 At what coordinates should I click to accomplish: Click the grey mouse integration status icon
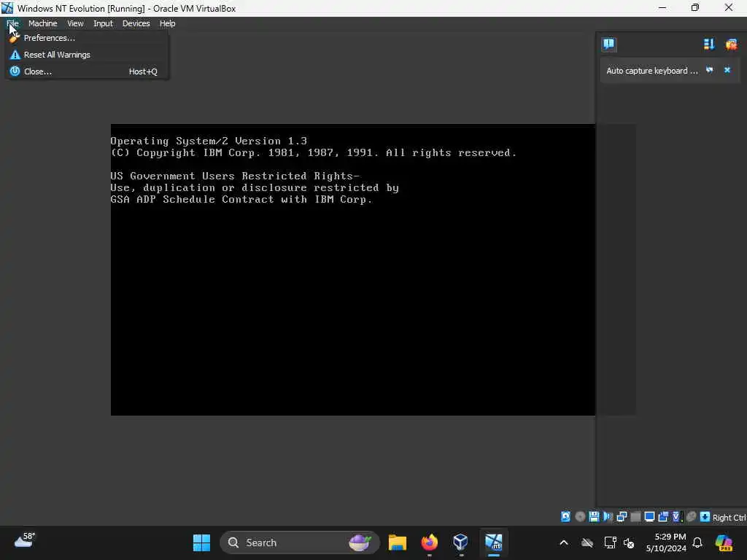coord(692,517)
